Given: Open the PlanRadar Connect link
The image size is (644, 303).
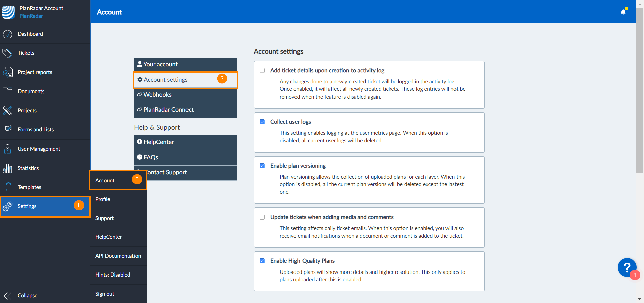Looking at the screenshot, I should [168, 110].
